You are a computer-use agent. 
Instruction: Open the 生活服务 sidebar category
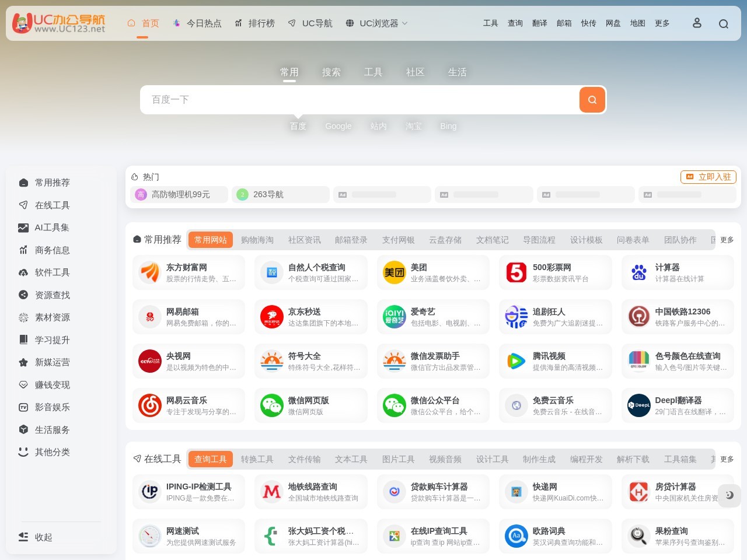(53, 429)
